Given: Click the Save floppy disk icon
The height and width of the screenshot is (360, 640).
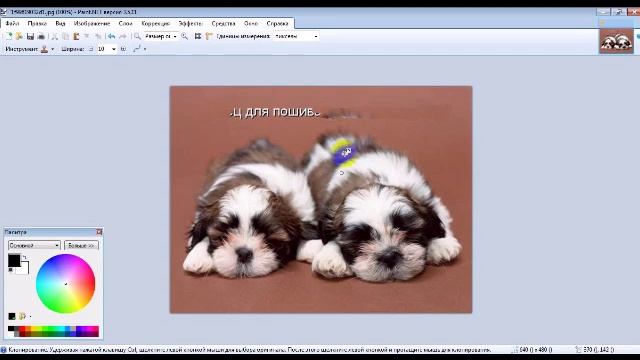Looking at the screenshot, I should tap(30, 36).
